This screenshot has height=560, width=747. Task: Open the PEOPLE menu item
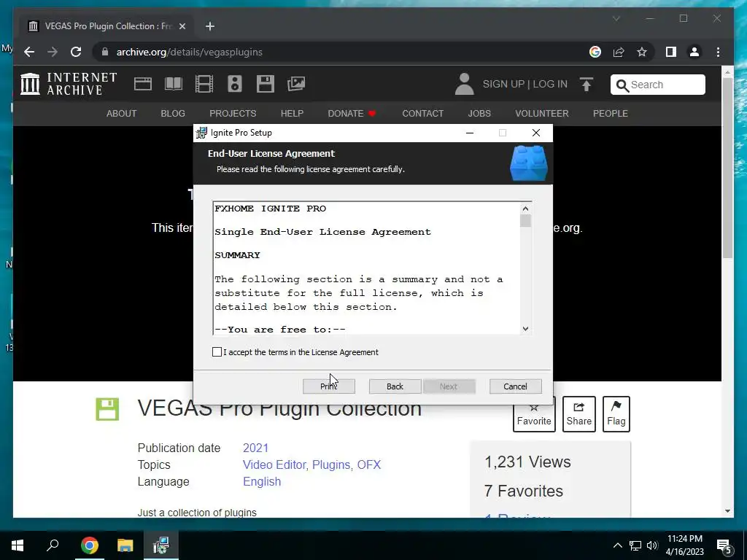(x=611, y=113)
